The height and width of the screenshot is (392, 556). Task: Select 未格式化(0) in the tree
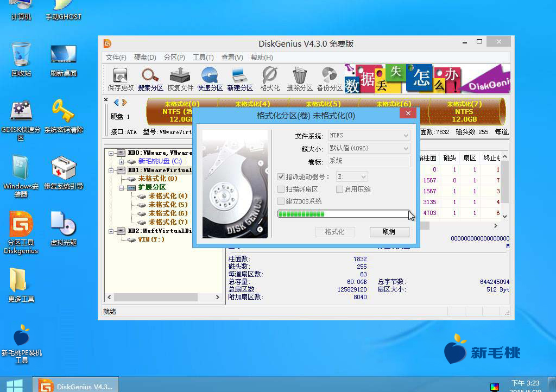click(x=157, y=179)
